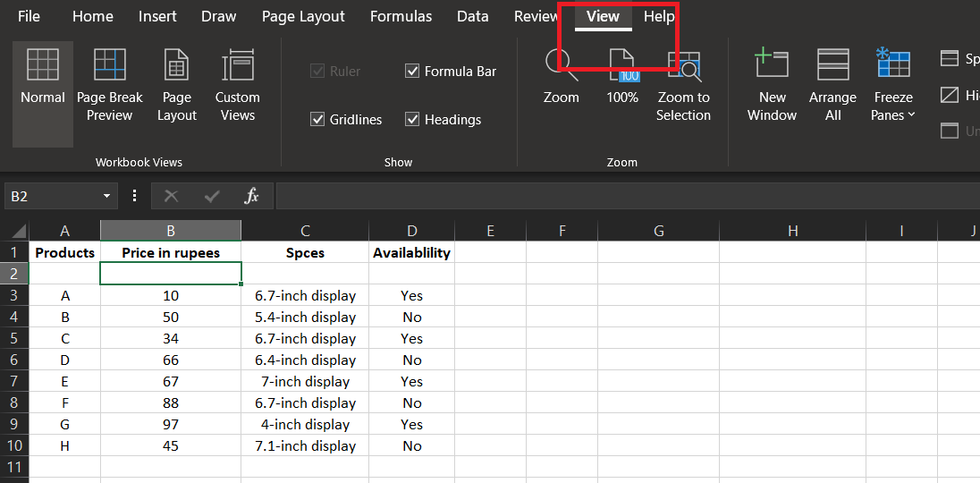
Task: Open Freeze Panes menu
Action: pyautogui.click(x=893, y=86)
